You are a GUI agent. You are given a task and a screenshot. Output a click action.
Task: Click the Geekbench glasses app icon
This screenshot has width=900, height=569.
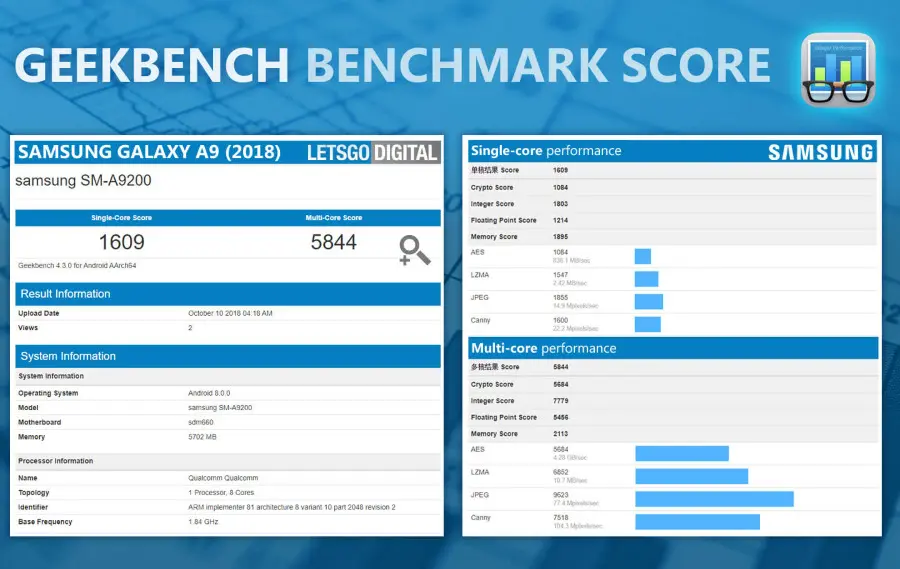pyautogui.click(x=838, y=70)
